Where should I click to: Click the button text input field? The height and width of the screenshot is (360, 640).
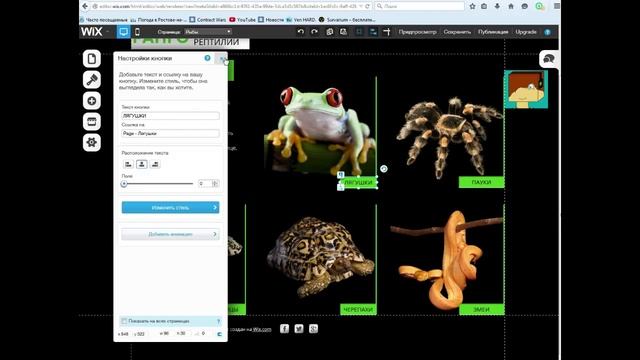pyautogui.click(x=170, y=116)
